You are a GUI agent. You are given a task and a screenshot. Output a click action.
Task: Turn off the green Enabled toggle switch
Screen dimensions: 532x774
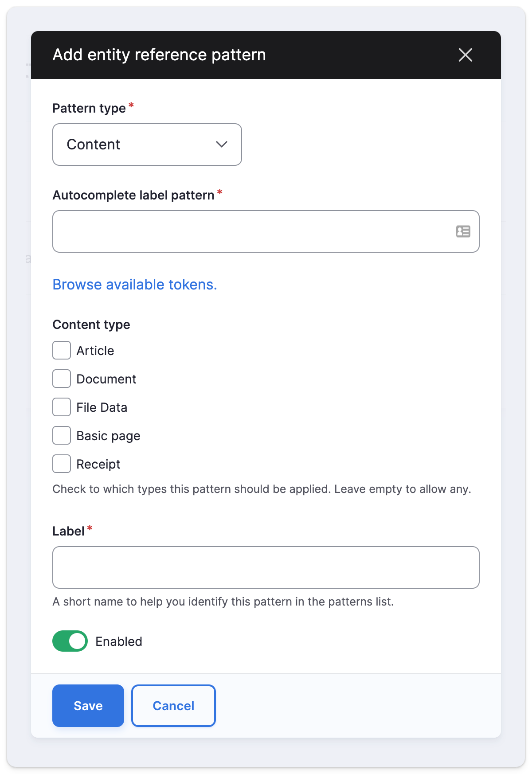pyautogui.click(x=70, y=641)
